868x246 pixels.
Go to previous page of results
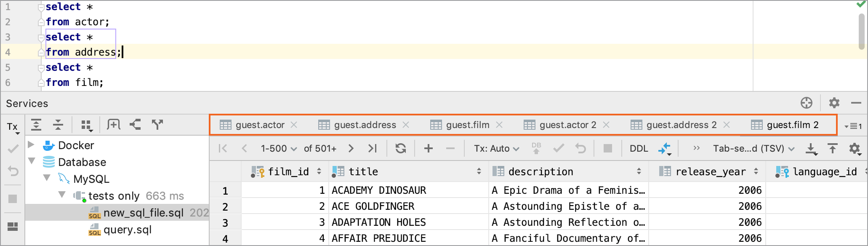click(x=244, y=148)
